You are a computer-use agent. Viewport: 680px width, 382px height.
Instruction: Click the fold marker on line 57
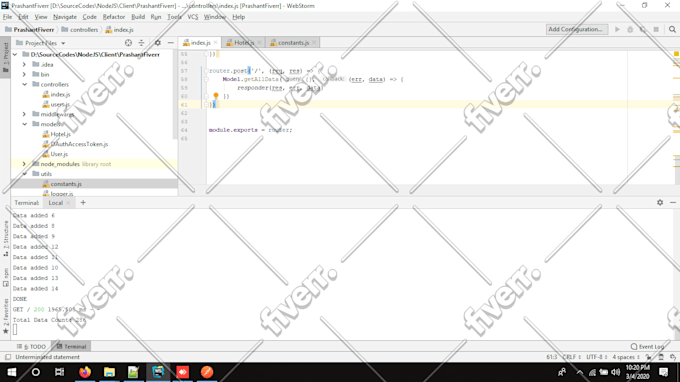coord(206,71)
